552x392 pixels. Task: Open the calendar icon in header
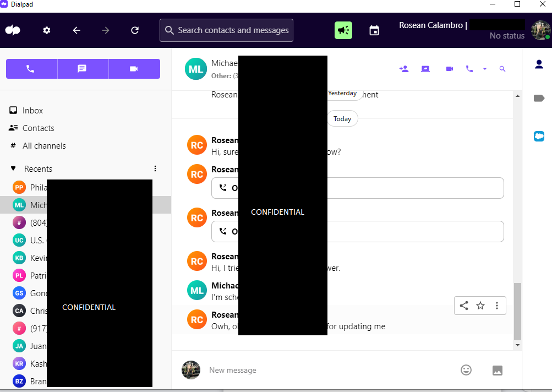point(374,31)
